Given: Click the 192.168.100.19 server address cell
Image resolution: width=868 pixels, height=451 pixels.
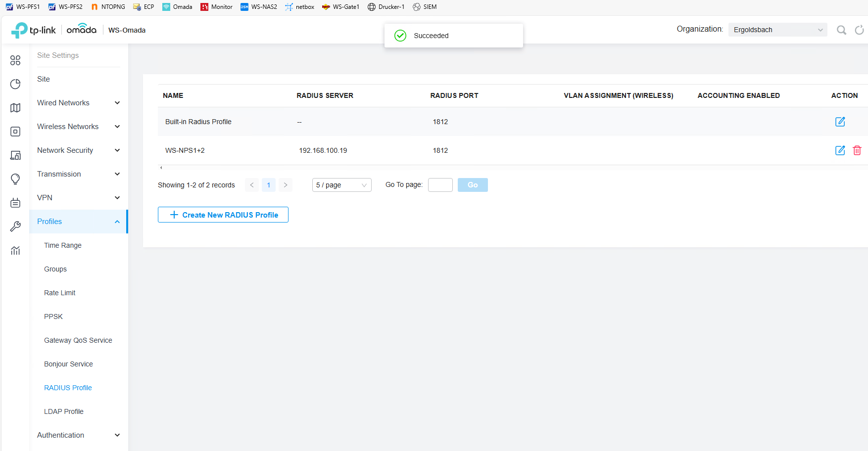Looking at the screenshot, I should pyautogui.click(x=323, y=150).
